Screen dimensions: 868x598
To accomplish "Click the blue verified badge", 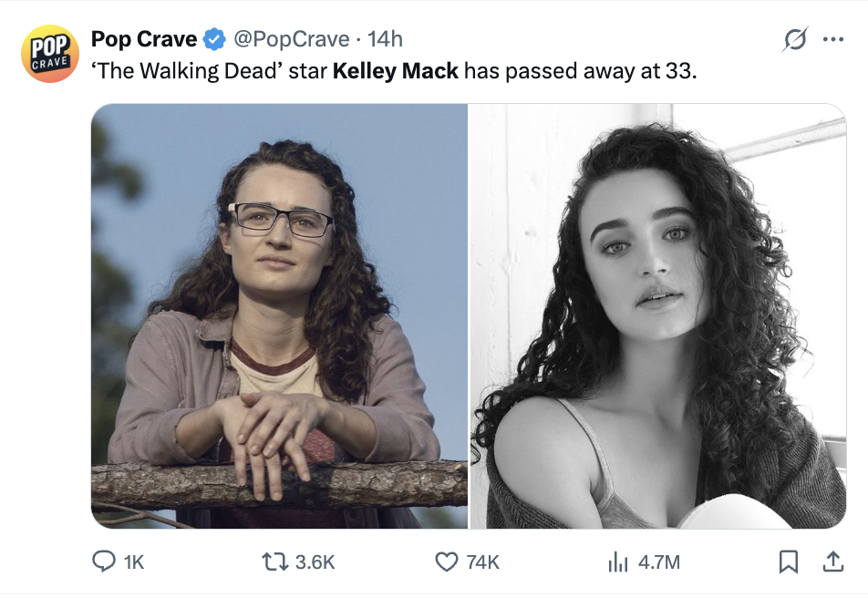I will click(215, 39).
